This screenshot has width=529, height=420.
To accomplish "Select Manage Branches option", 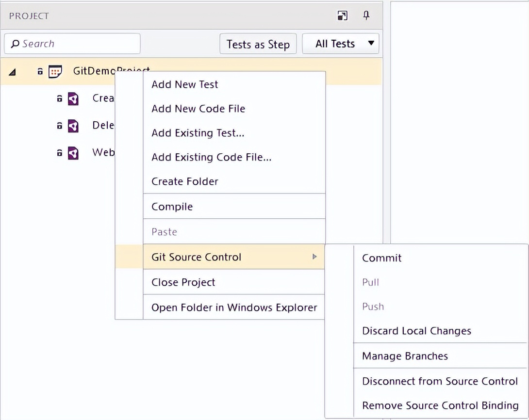I will (x=405, y=356).
